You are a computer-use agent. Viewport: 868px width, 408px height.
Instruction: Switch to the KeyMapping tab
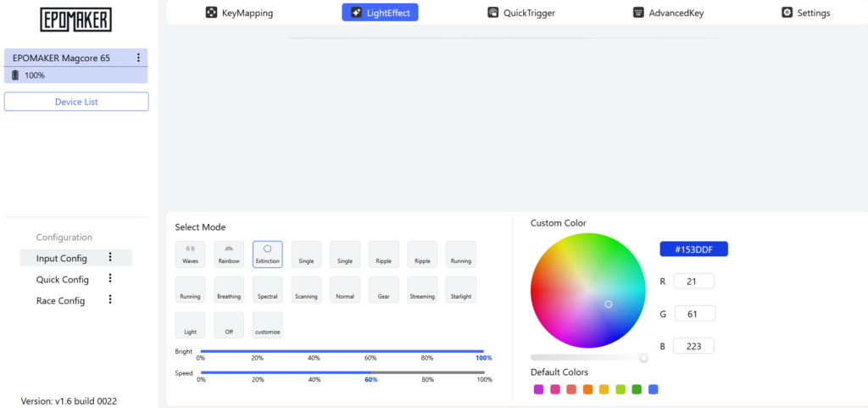tap(240, 13)
